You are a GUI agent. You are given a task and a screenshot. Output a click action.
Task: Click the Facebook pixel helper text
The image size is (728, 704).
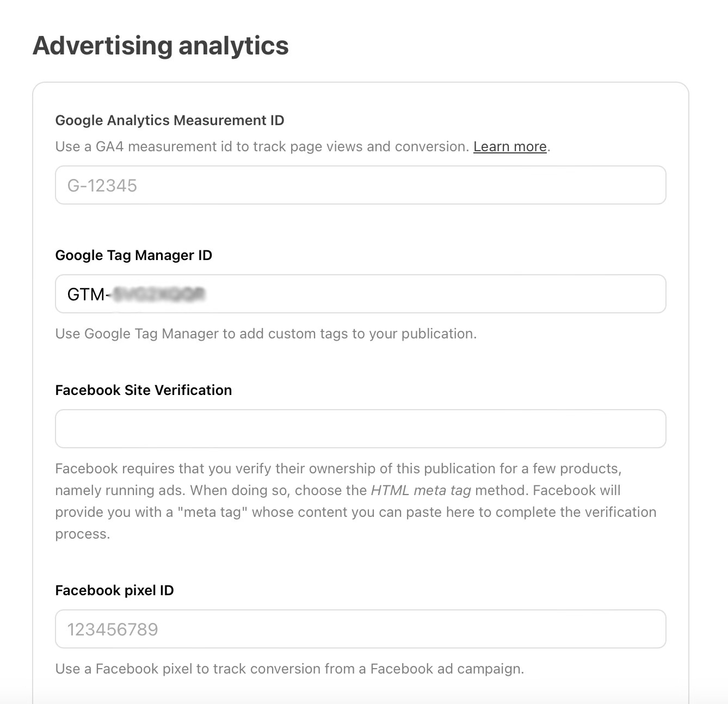pyautogui.click(x=288, y=669)
